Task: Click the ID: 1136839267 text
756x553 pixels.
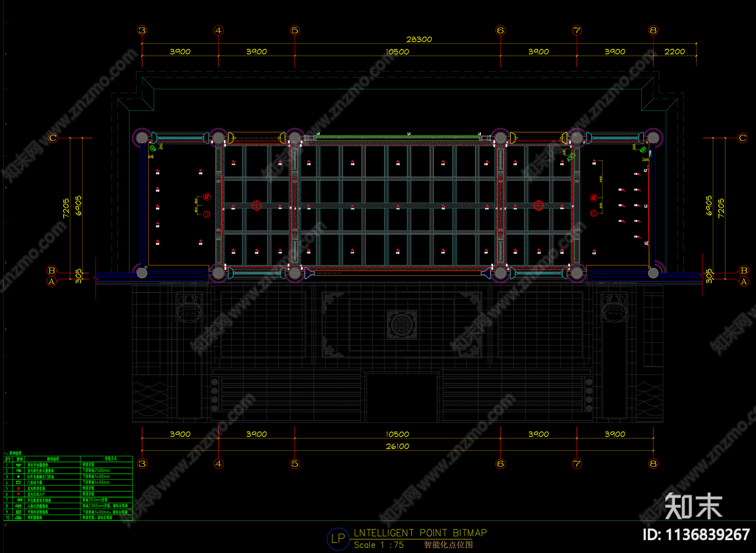Action: click(696, 535)
